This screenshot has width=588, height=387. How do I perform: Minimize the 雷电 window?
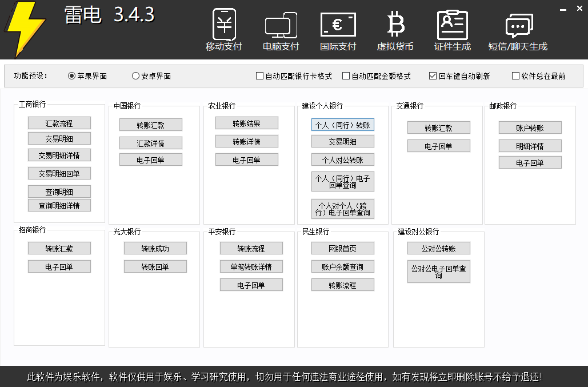563,9
